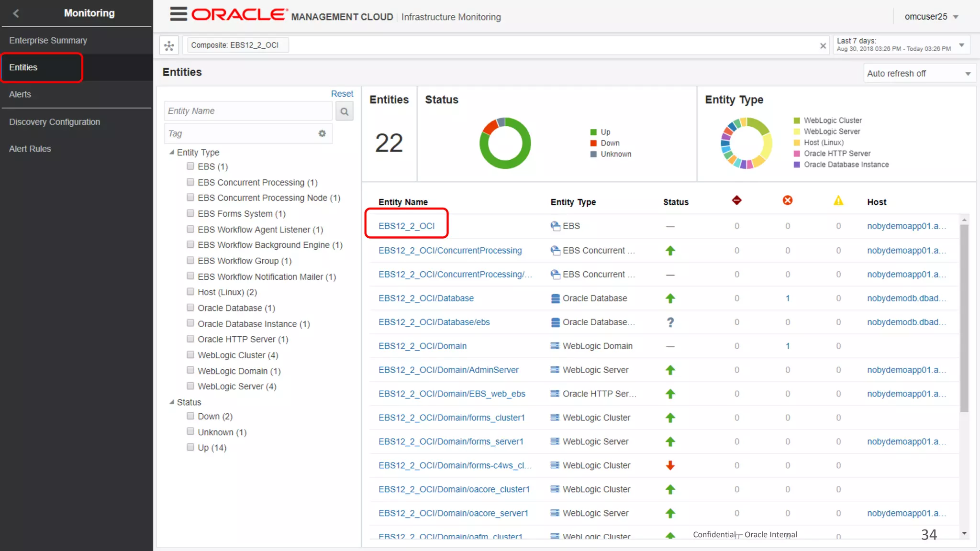The width and height of the screenshot is (980, 551).
Task: Open the omcuser25 user dropdown
Action: coord(931,17)
